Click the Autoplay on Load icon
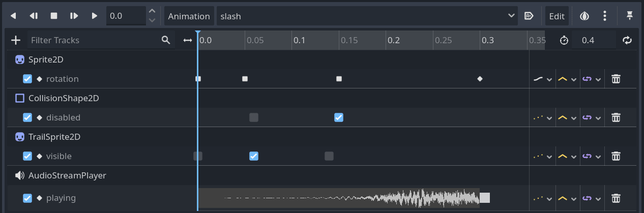 click(x=529, y=16)
